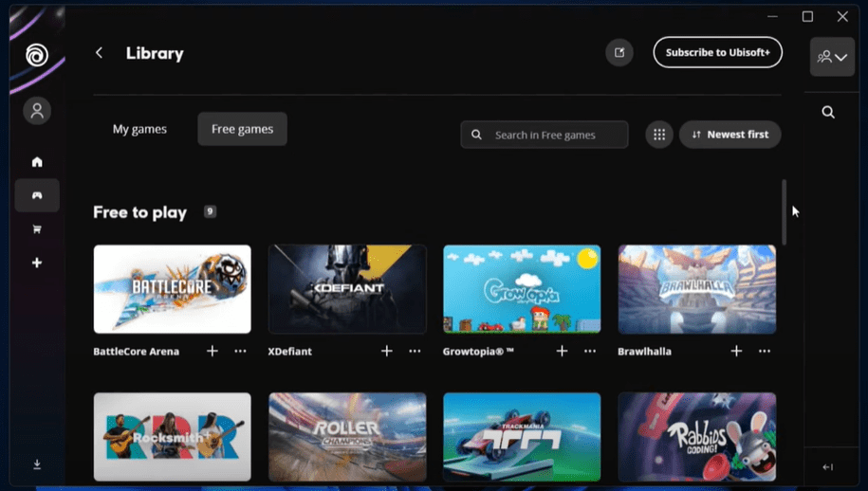Image resolution: width=868 pixels, height=491 pixels.
Task: Click the search magnifier in right panel
Action: (x=828, y=112)
